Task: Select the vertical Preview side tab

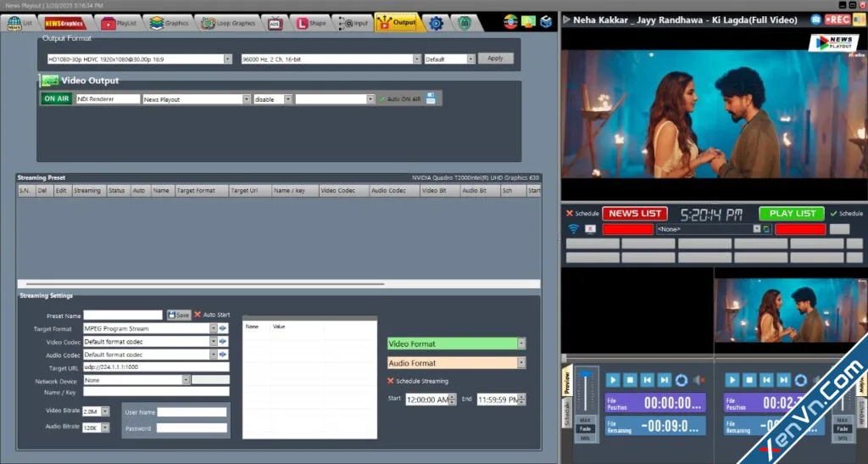Action: [x=567, y=382]
